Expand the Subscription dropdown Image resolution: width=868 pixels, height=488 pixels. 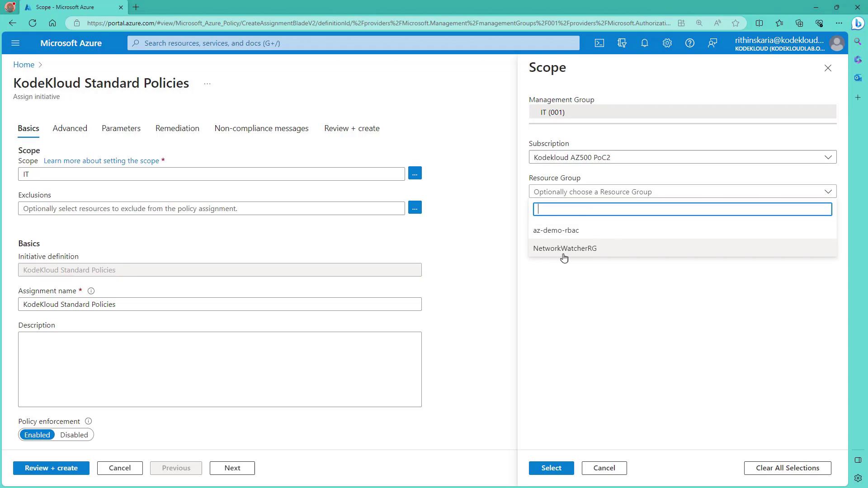click(x=682, y=157)
